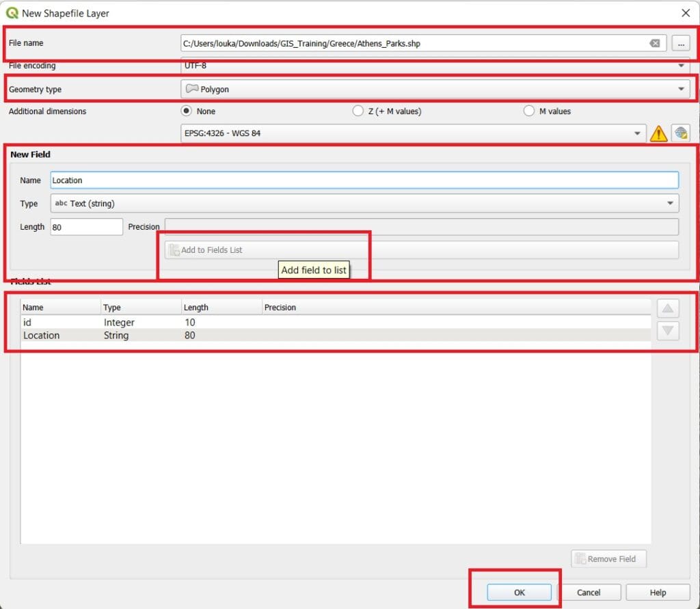Click the File name path input
The height and width of the screenshot is (609, 700).
click(x=423, y=43)
